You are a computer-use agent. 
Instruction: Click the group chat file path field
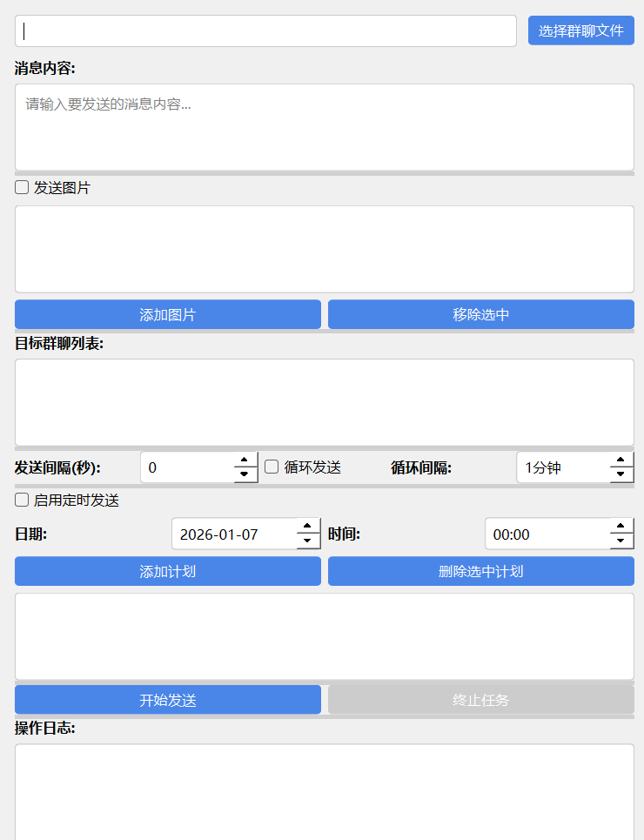(265, 30)
